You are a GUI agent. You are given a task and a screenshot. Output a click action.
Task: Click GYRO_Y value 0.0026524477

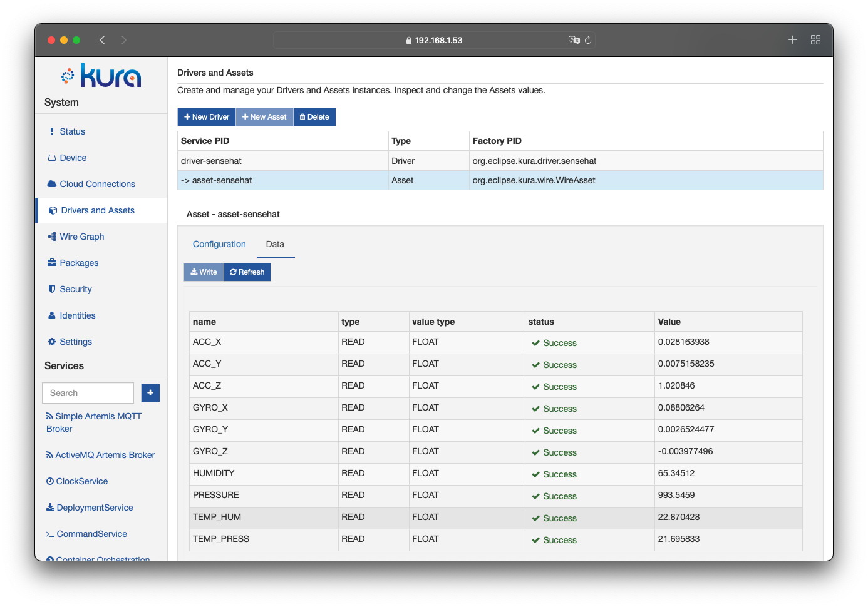(x=686, y=429)
